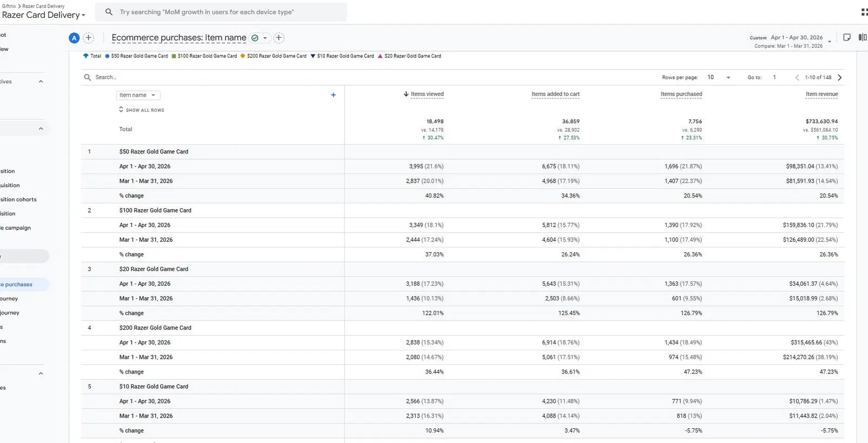Toggle $20 Razer Gold Game Card legend series
This screenshot has height=443, width=868.
[410, 56]
